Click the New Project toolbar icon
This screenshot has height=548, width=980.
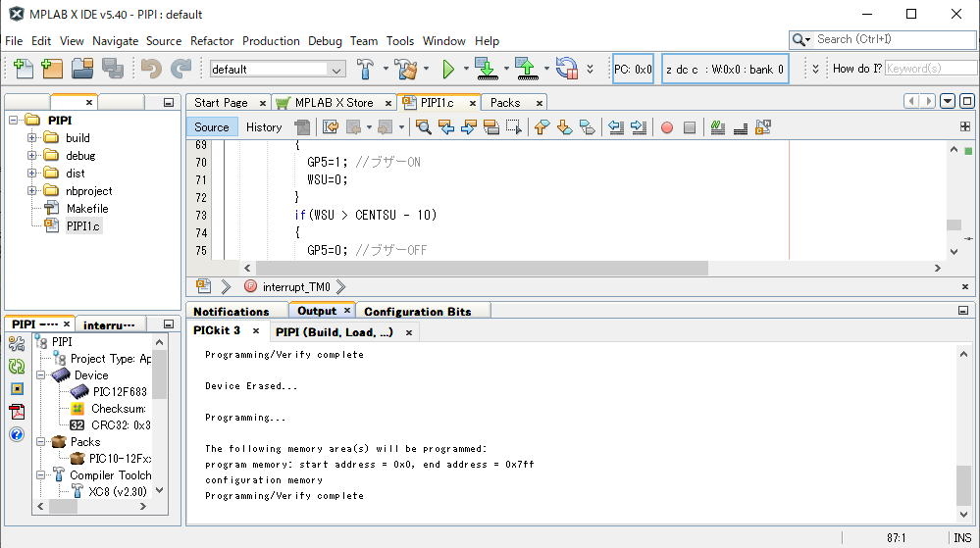pos(52,68)
